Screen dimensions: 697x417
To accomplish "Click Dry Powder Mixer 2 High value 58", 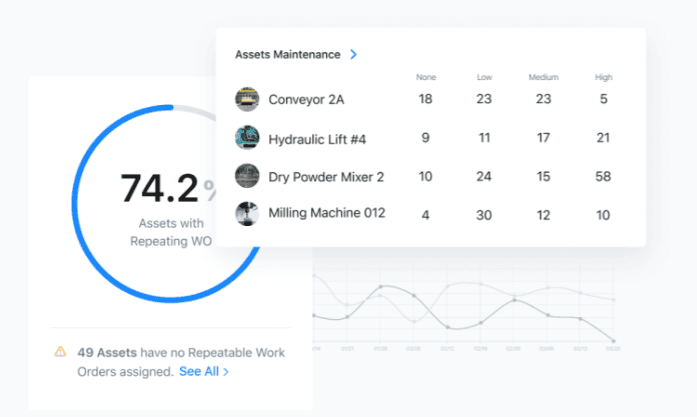I will coord(603,176).
